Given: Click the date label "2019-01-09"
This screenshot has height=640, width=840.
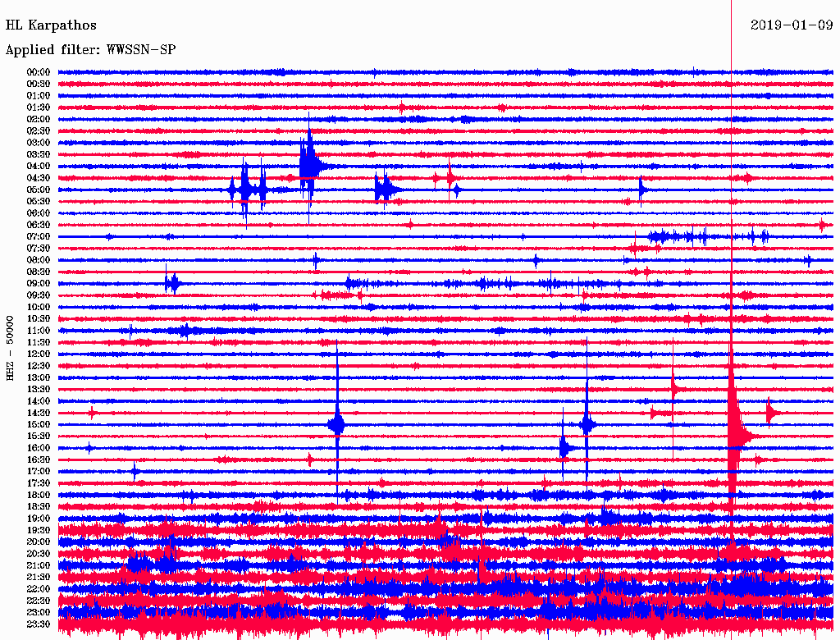Looking at the screenshot, I should coord(792,25).
